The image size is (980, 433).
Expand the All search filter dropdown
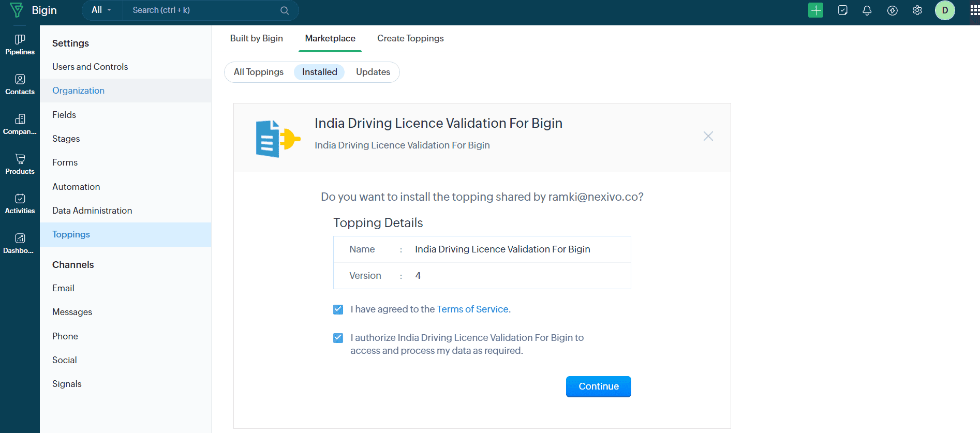[x=101, y=10]
